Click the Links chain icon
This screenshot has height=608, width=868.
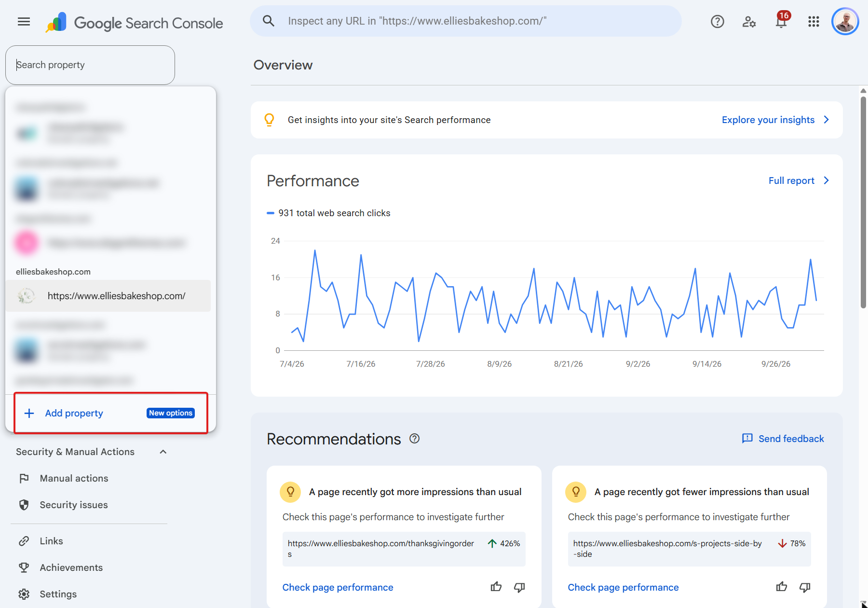(x=24, y=541)
